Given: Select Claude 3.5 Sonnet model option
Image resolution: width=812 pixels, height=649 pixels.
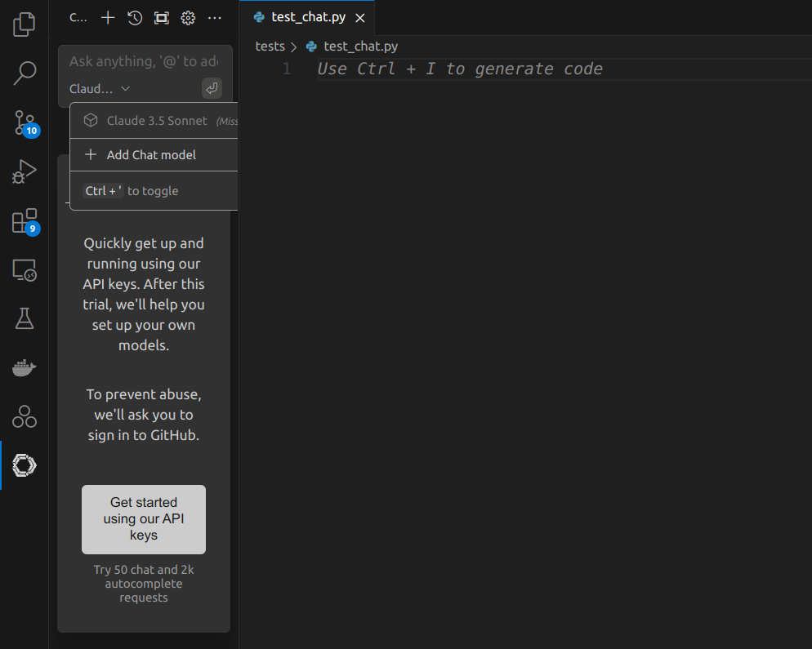Looking at the screenshot, I should (154, 121).
